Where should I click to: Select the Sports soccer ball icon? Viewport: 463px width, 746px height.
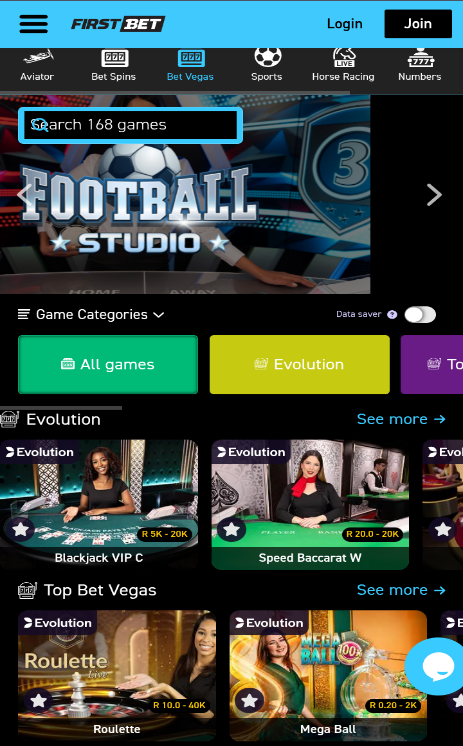click(x=267, y=57)
